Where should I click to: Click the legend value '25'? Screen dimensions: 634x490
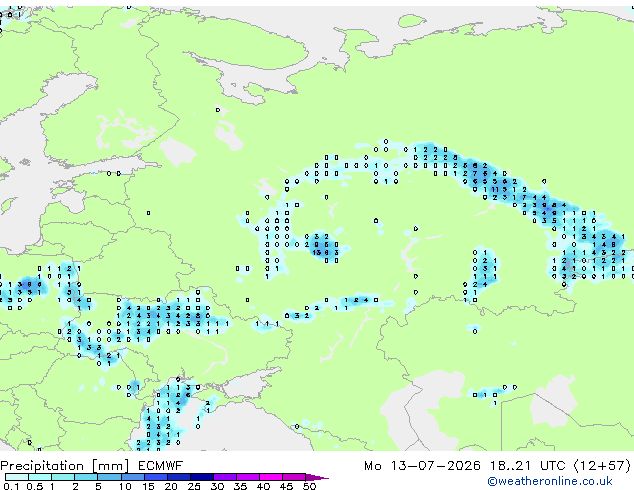pyautogui.click(x=194, y=486)
